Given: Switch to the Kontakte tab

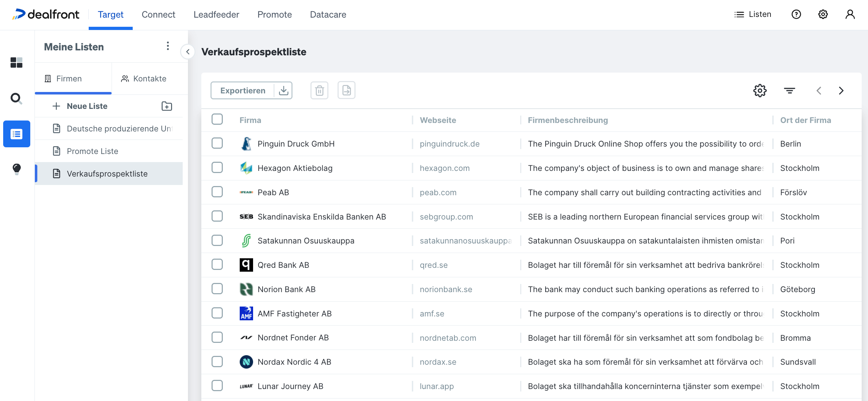Looking at the screenshot, I should 144,79.
